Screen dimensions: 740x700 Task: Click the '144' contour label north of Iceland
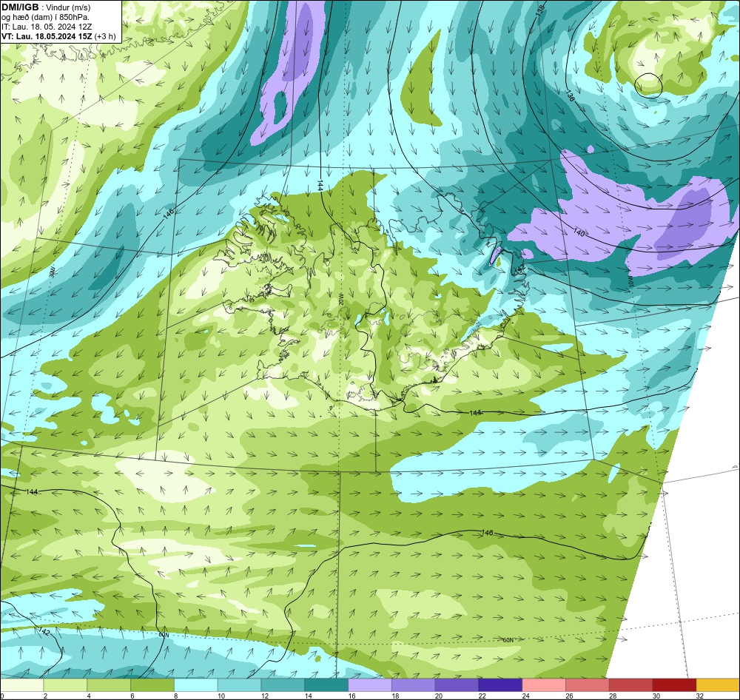[x=320, y=185]
